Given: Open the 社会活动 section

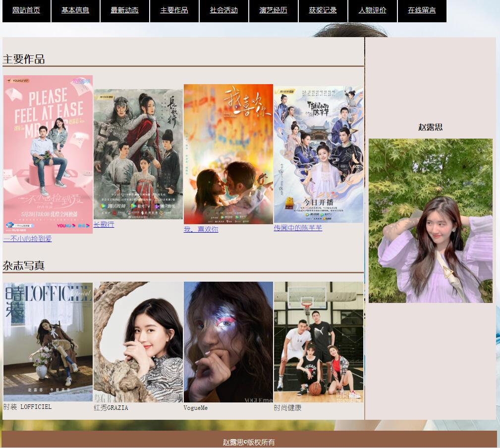Looking at the screenshot, I should click(x=224, y=10).
